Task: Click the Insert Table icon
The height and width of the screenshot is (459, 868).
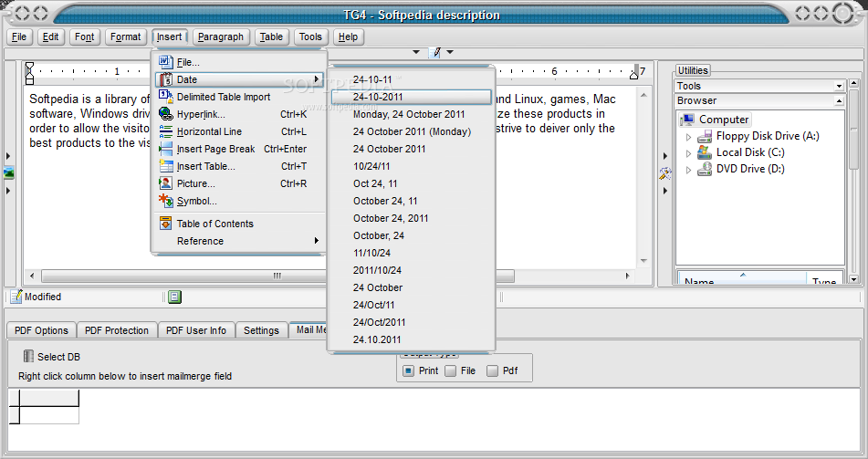Action: coord(165,166)
